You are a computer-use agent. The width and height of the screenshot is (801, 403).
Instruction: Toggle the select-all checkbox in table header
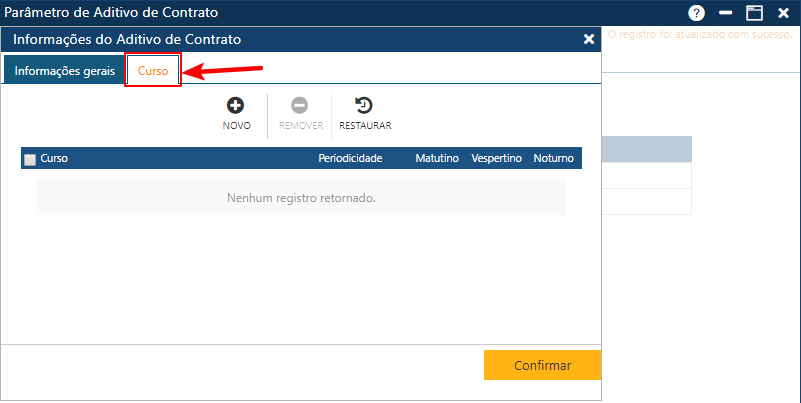[x=30, y=159]
